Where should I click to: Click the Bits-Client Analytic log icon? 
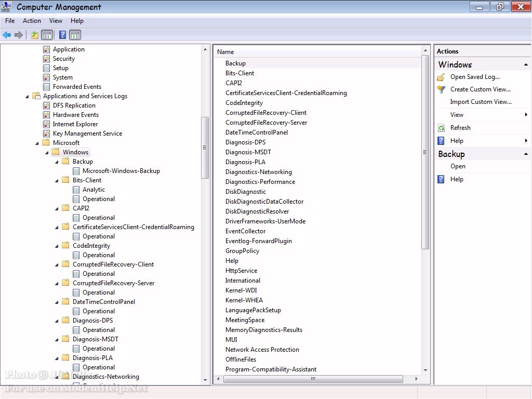(x=76, y=190)
